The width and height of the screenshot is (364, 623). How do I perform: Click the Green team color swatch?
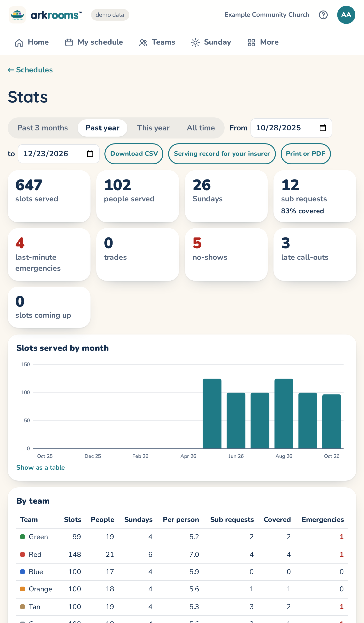[23, 537]
